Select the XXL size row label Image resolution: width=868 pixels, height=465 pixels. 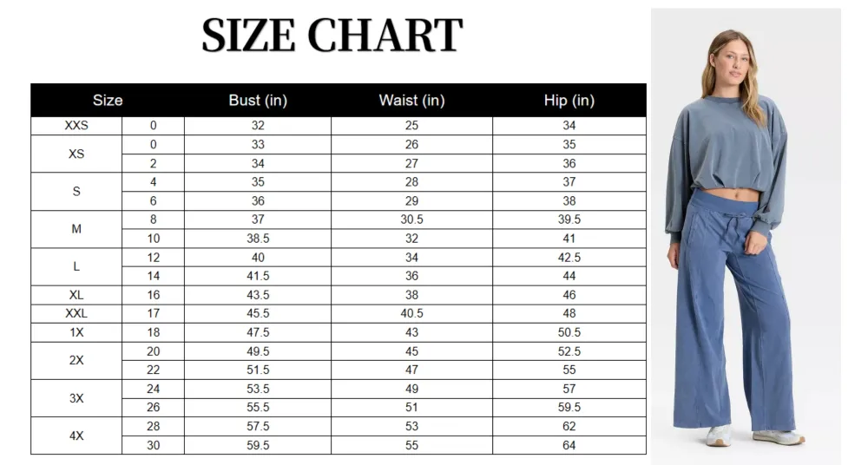(76, 313)
